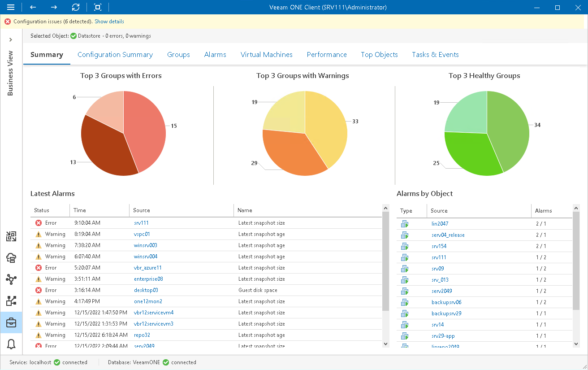The image size is (588, 370).
Task: Click the VM icon next to srv14
Action: [x=405, y=325]
